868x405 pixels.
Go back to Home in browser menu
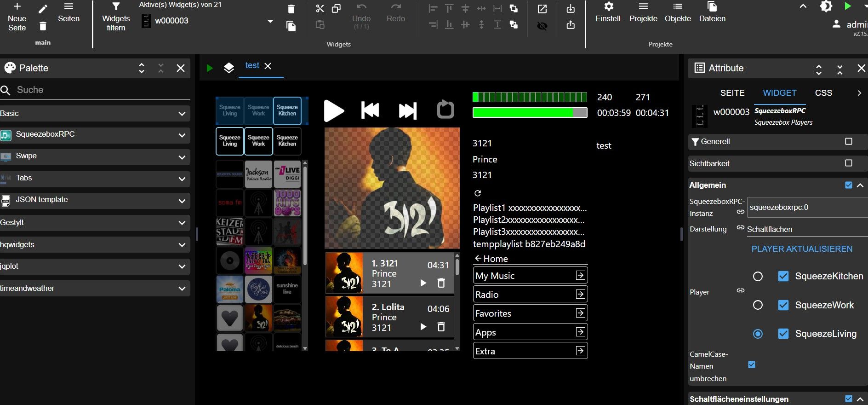pyautogui.click(x=491, y=259)
